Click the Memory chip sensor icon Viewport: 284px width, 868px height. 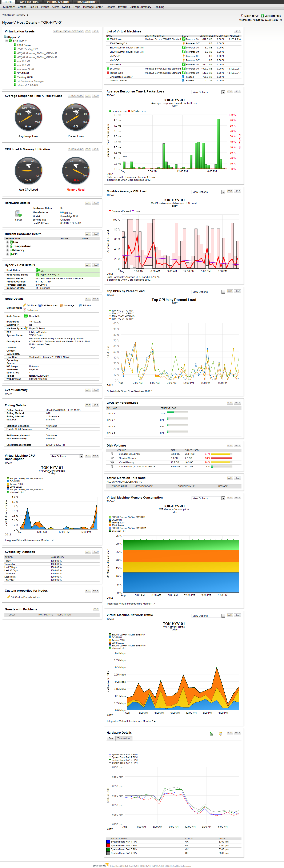click(11, 250)
